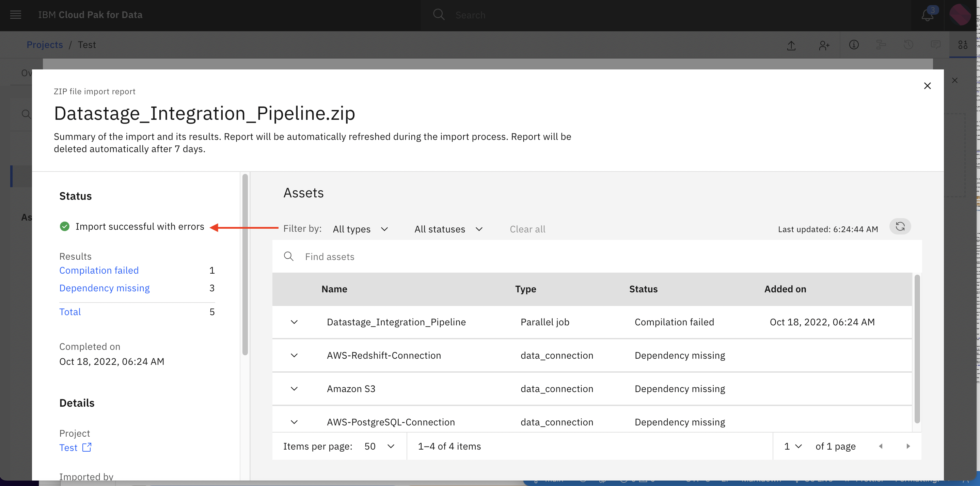Viewport: 980px width, 486px height.
Task: Open the hamburger navigation menu
Action: (16, 15)
